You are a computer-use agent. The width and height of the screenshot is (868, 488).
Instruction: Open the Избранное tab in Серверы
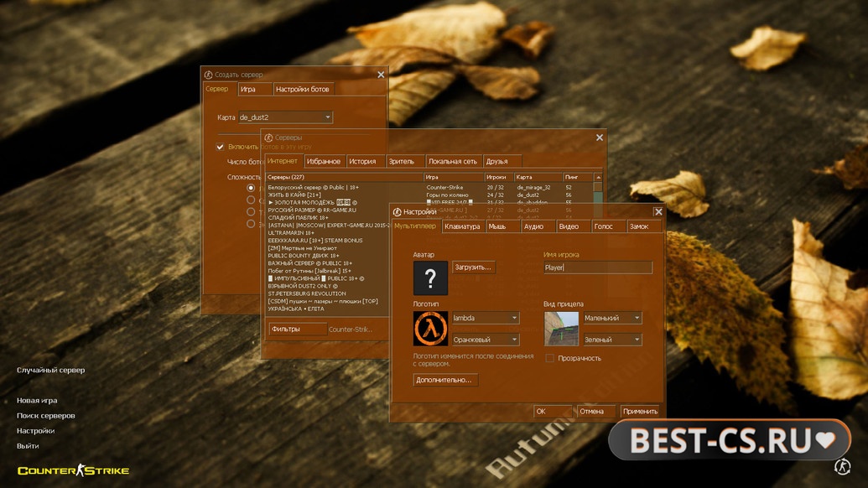[323, 162]
